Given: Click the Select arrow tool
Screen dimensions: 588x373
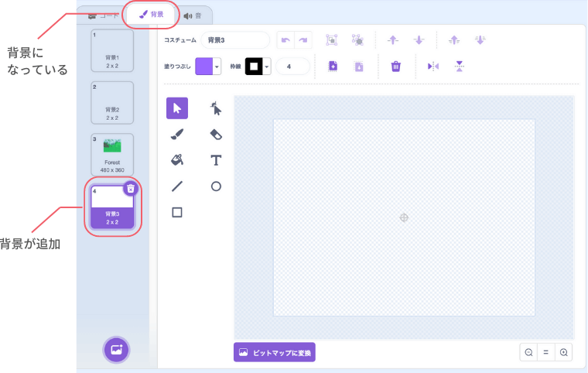Looking at the screenshot, I should pos(176,109).
